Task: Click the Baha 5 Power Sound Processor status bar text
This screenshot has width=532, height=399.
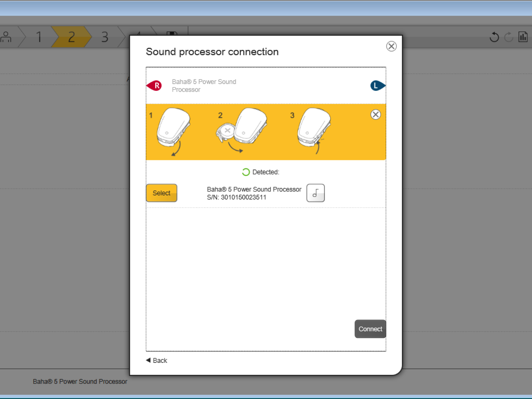Action: pyautogui.click(x=80, y=381)
